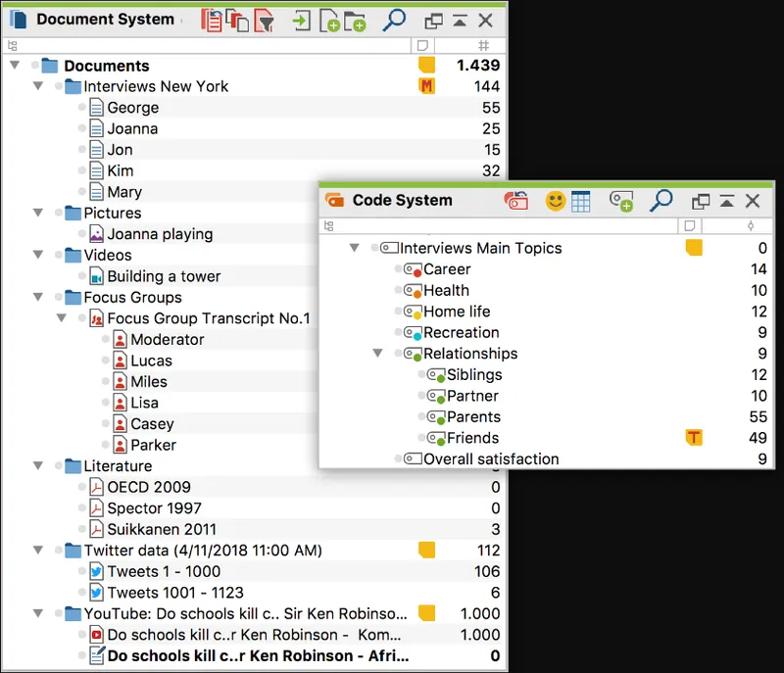Toggle the activation dot beside the Moderator participant
The image size is (784, 673).
pyautogui.click(x=106, y=339)
